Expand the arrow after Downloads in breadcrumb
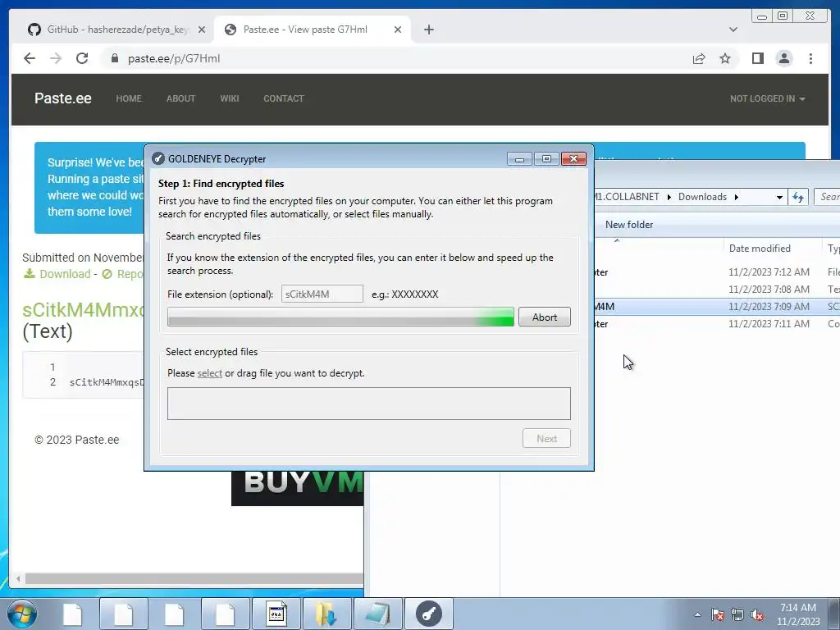 (737, 197)
